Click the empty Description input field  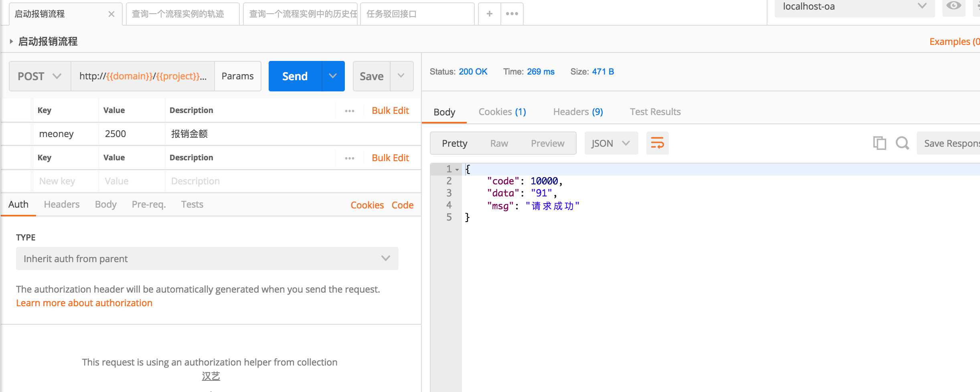(293, 181)
